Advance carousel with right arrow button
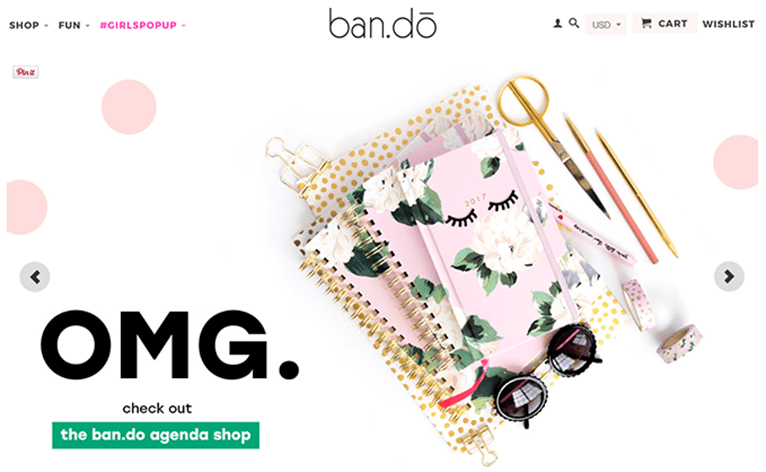This screenshot has height=472, width=766. tap(729, 277)
